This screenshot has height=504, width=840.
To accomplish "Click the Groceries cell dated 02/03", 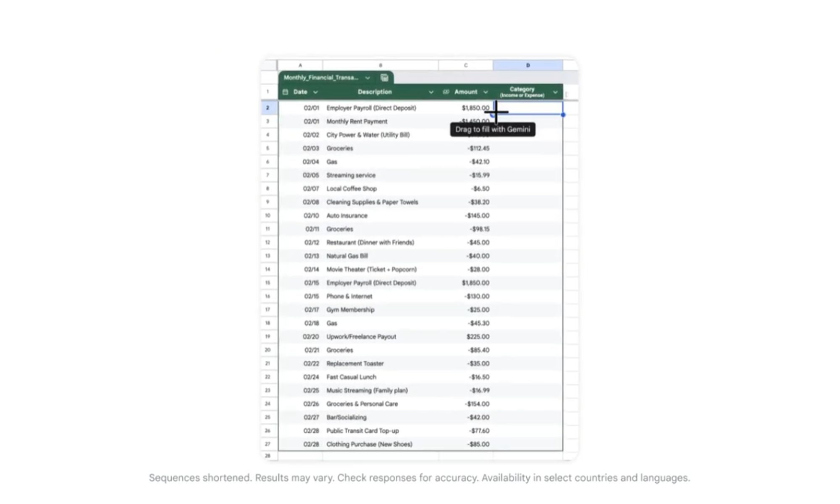I will click(339, 148).
